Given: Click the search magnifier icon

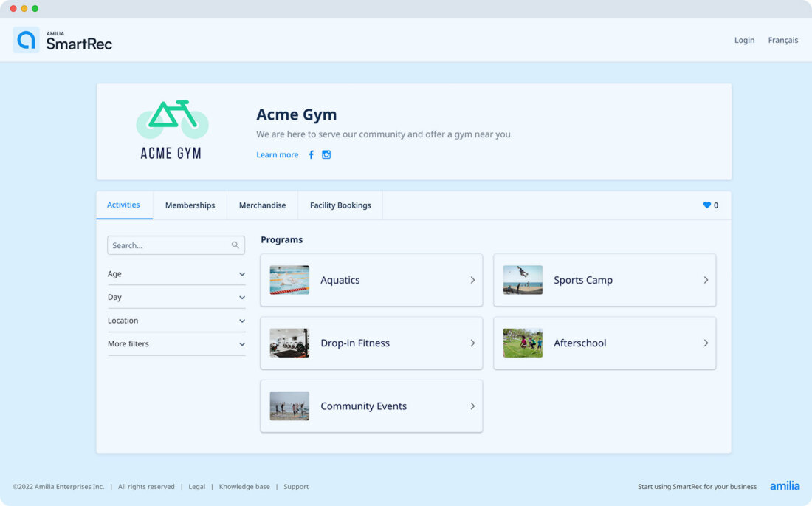Looking at the screenshot, I should (235, 245).
